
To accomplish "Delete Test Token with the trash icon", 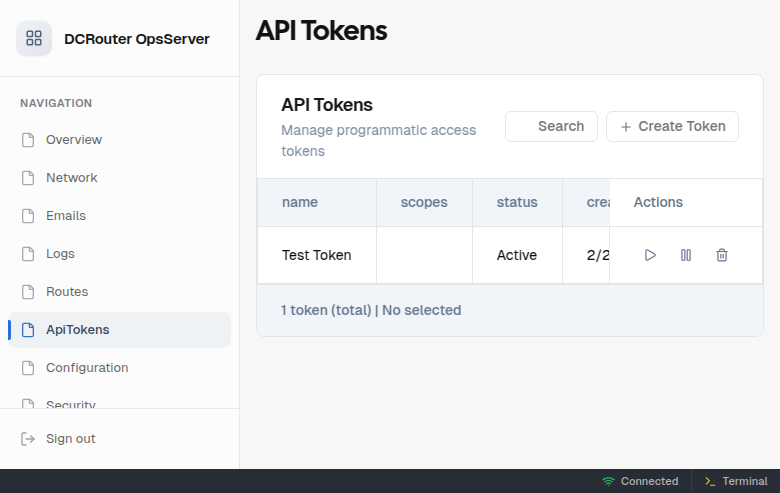I will [722, 255].
